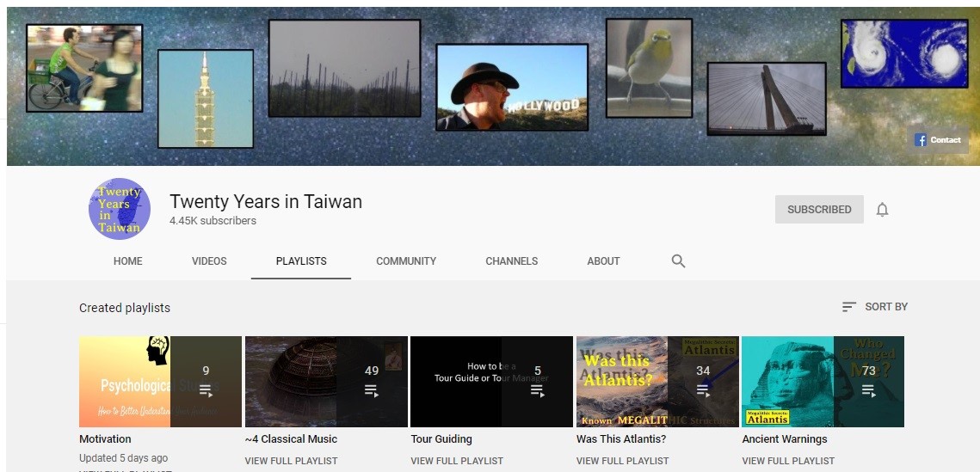
Task: Click the Twenty Years in Taiwan channel avatar
Action: pos(120,209)
